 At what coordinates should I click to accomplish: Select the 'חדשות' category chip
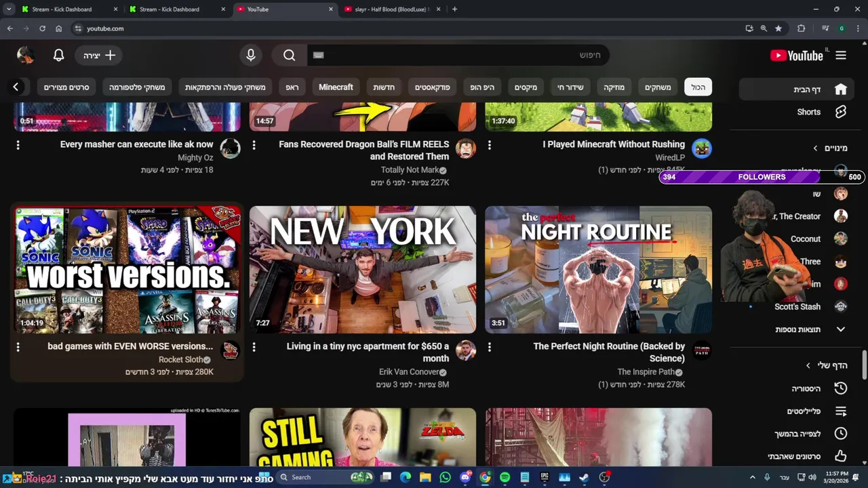(x=384, y=87)
